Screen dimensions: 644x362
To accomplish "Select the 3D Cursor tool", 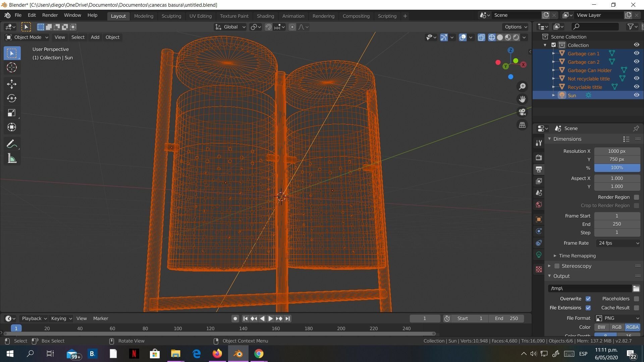I will coord(12,68).
